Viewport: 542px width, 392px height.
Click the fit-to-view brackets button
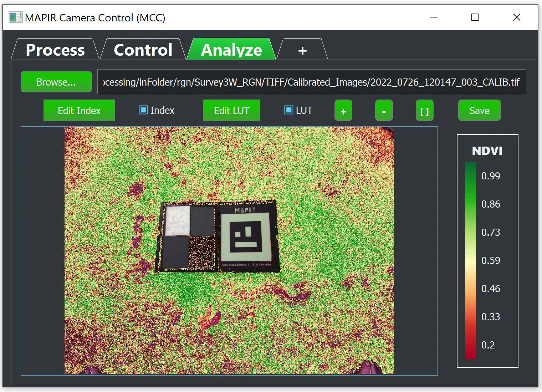[x=424, y=111]
